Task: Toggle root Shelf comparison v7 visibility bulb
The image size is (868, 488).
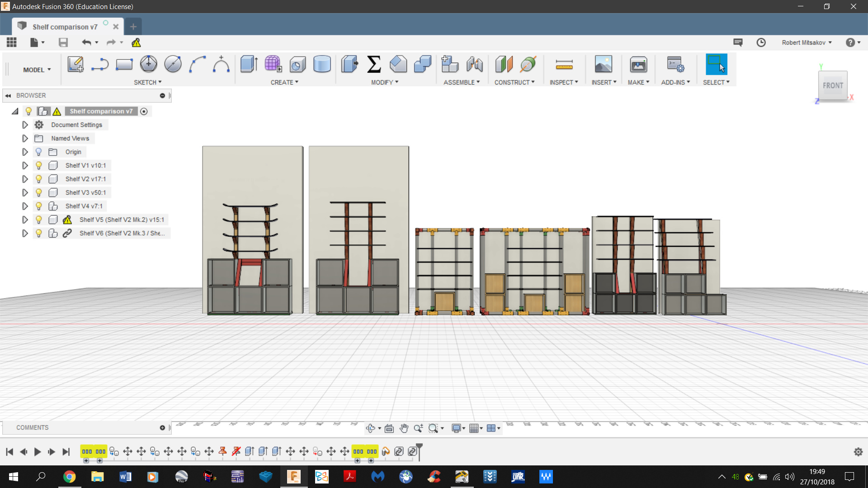Action: point(28,112)
